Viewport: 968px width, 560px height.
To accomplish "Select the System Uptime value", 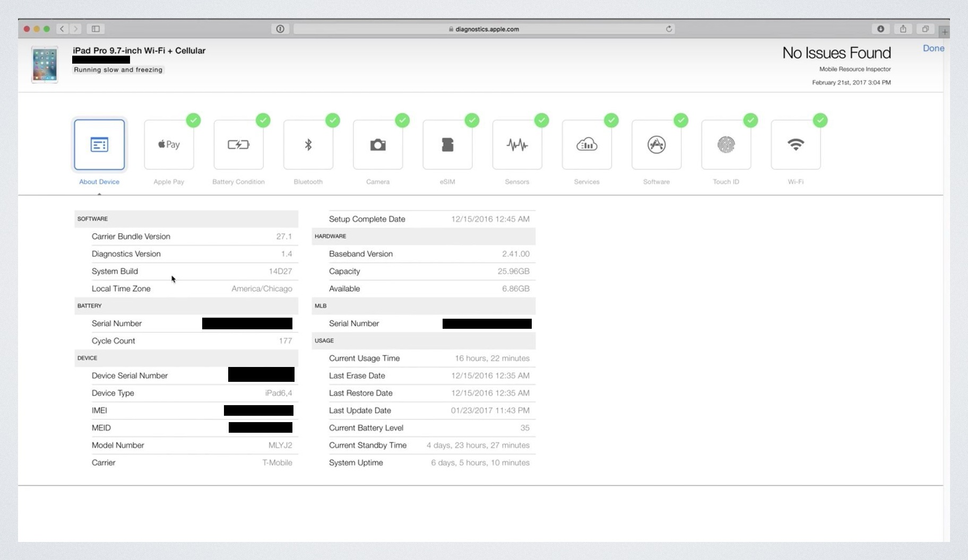I will click(x=480, y=462).
